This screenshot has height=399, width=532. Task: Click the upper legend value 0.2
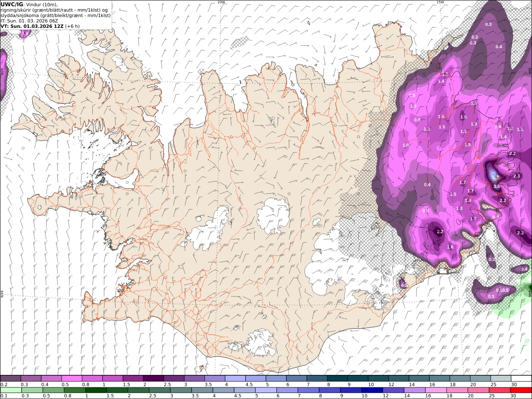pos(4,384)
